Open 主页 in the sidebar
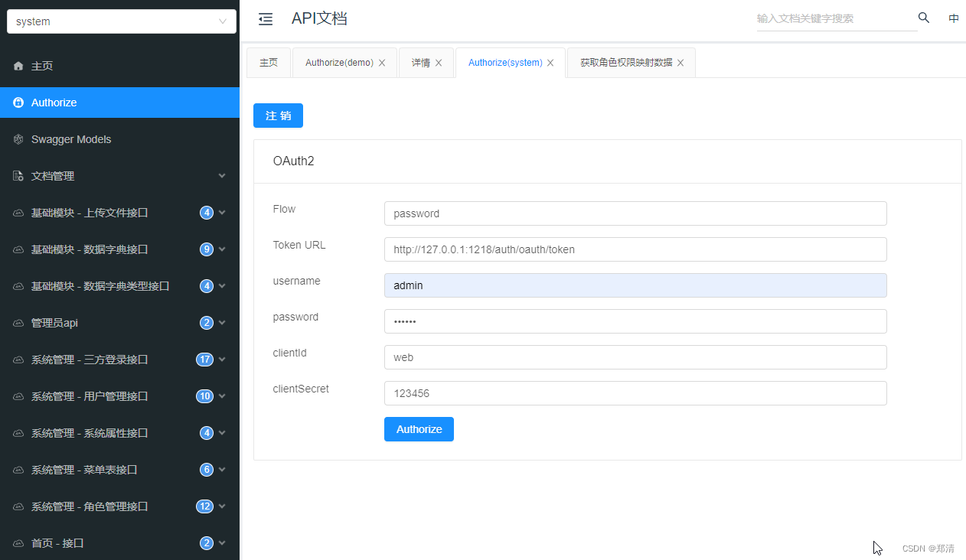Screen dimensions: 966x560 (119, 67)
